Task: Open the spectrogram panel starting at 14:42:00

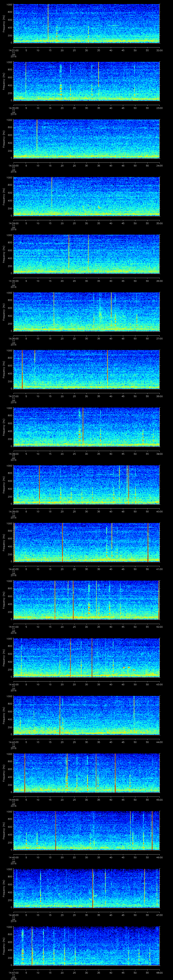Action: pyautogui.click(x=86, y=657)
